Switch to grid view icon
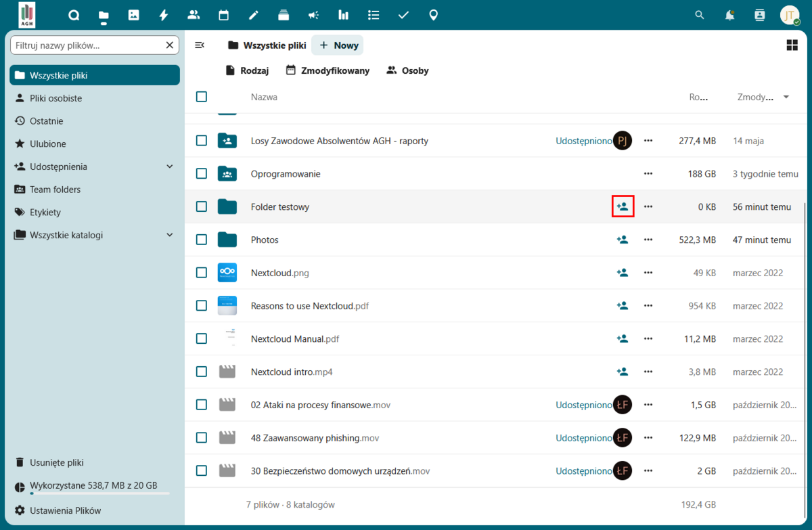 coord(792,45)
